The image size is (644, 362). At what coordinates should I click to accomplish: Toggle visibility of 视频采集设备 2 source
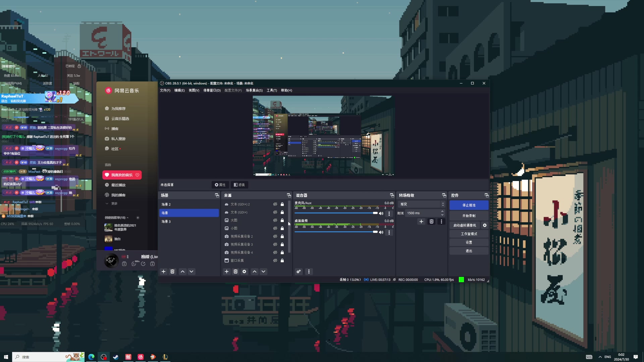275,236
